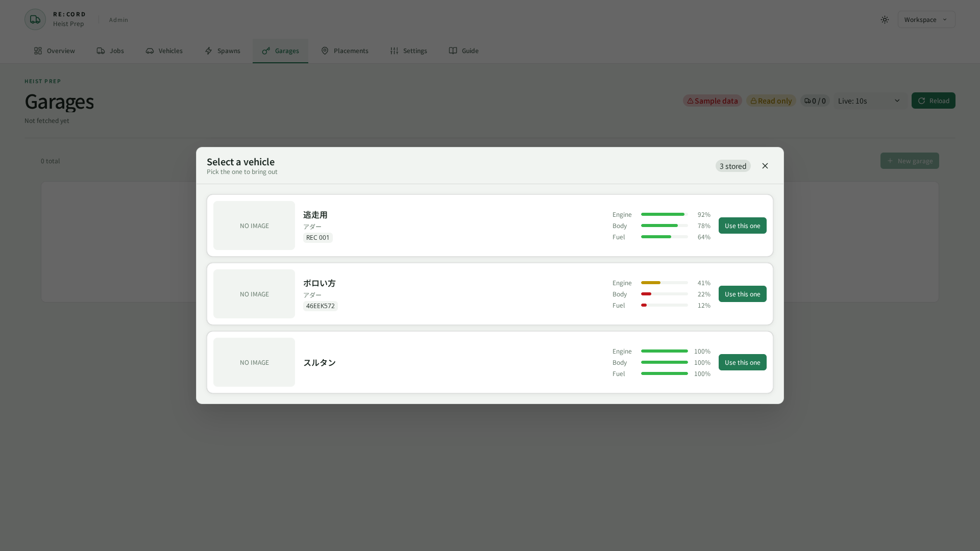Click the NO IMAGE thumbnail of ボロい方
This screenshot has width=980, height=551.
254,294
